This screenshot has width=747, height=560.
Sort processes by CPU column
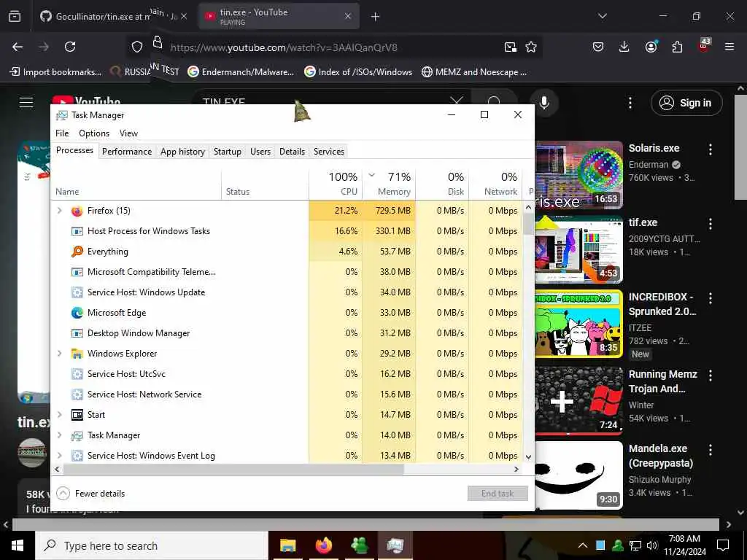point(336,184)
